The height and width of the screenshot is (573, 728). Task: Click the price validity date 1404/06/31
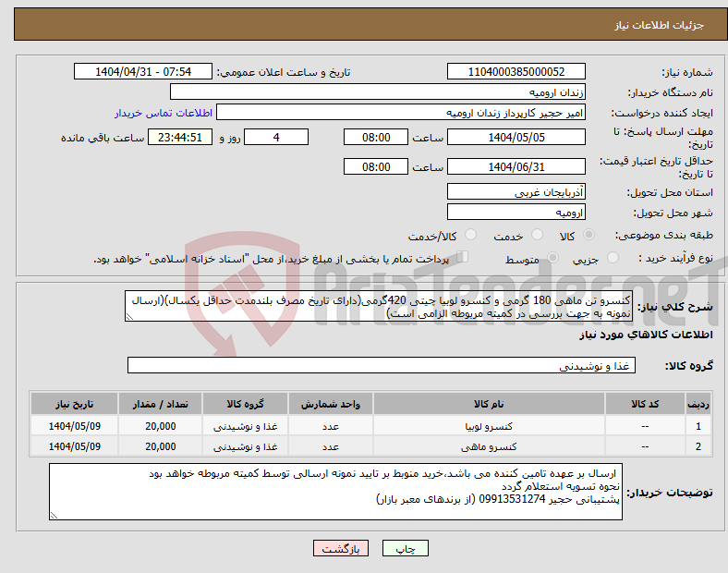tap(516, 166)
